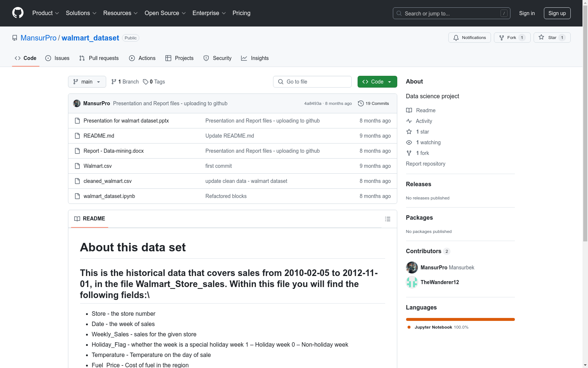This screenshot has height=368, width=588.
Task: Click the eye icon beside 1 watching
Action: (409, 142)
